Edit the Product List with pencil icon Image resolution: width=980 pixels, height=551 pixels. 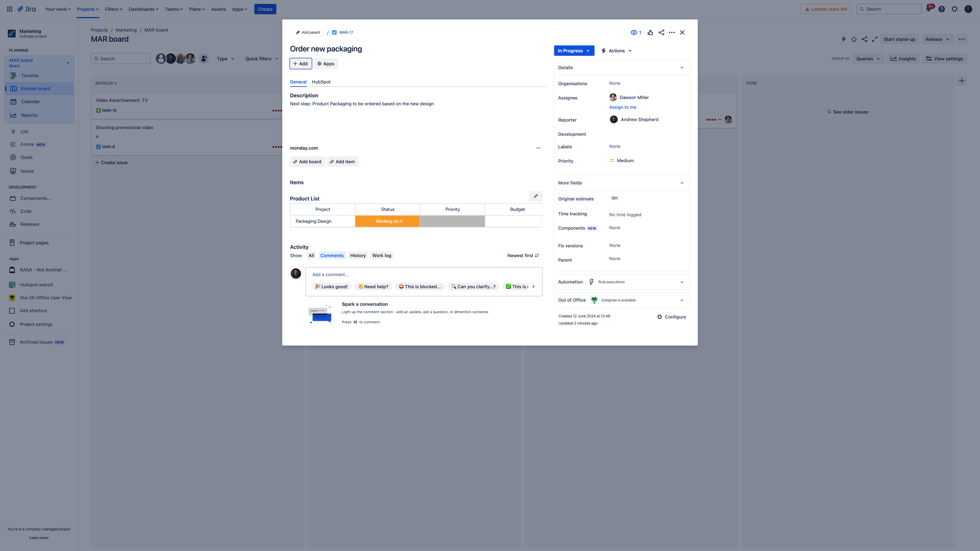pyautogui.click(x=536, y=196)
